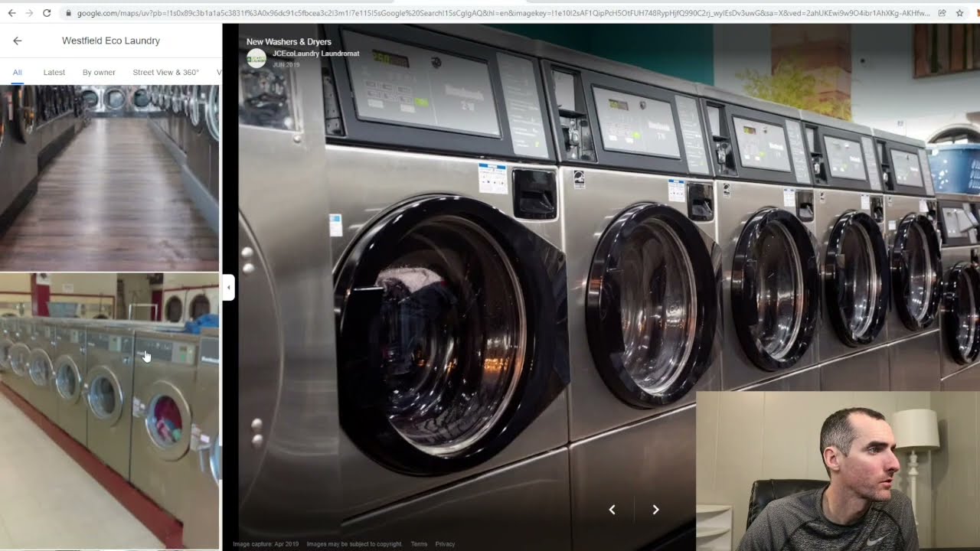Open the wooden floor laundromat aisle thumbnail
Viewport: 980px width, 551px height.
coord(109,178)
